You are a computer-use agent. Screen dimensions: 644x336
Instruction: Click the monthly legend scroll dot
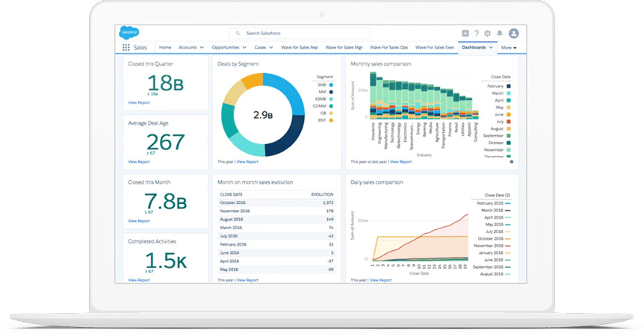[511, 161]
